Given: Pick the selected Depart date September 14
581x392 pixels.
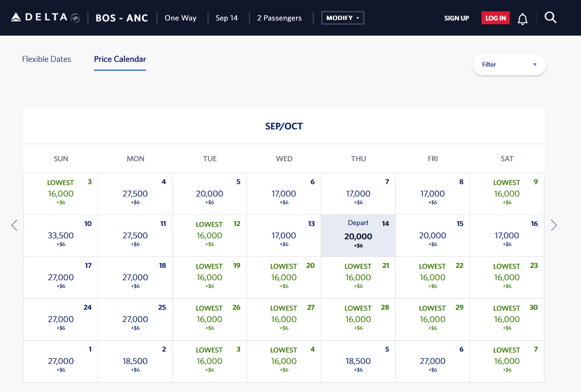Looking at the screenshot, I should pyautogui.click(x=358, y=236).
